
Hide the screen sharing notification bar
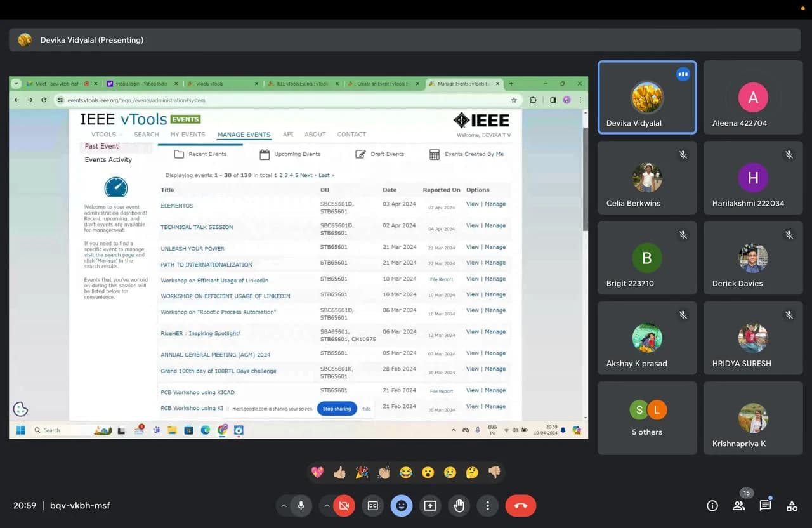[366, 409]
